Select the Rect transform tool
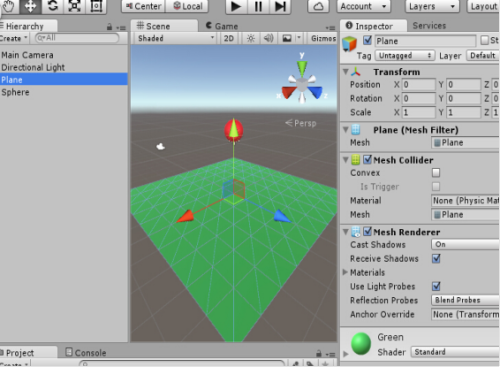The image size is (500, 367). (x=96, y=6)
